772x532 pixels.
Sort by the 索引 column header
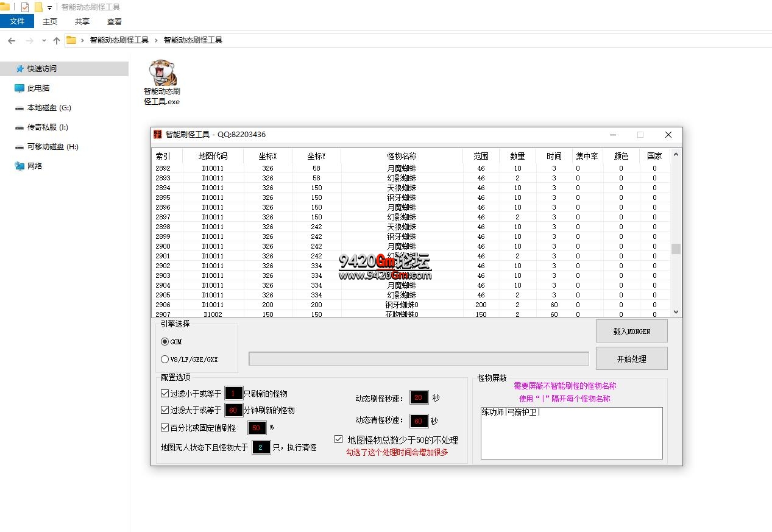[x=167, y=157]
